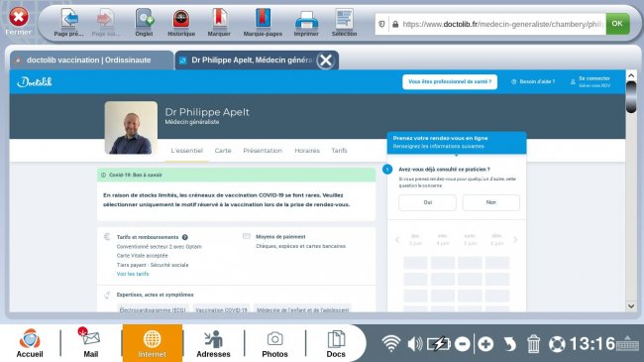This screenshot has height=362, width=644.
Task: Click Se connecter account link
Action: [x=590, y=82]
